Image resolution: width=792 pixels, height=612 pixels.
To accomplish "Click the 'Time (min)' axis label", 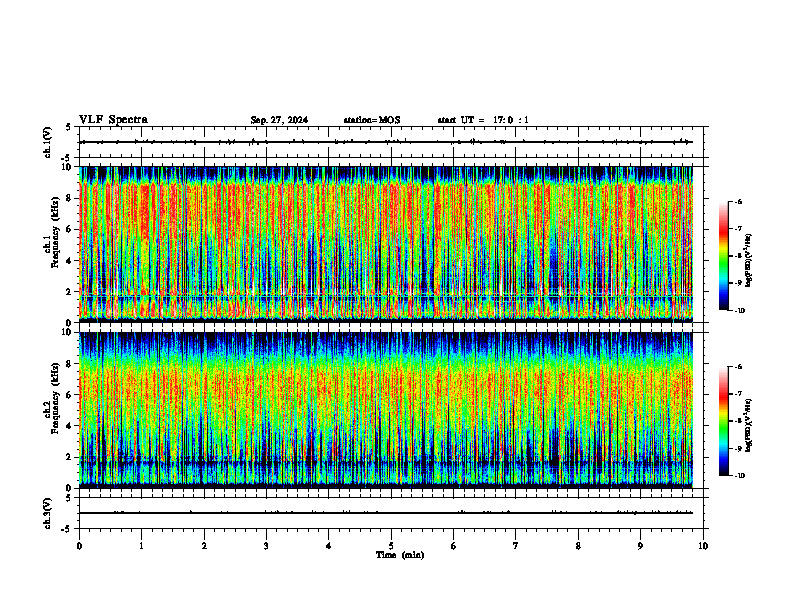I will [400, 555].
